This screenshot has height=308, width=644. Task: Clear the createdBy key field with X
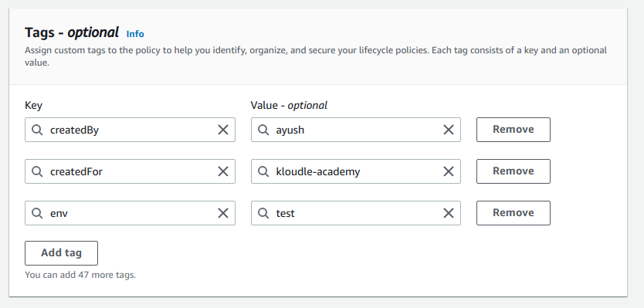pyautogui.click(x=223, y=130)
